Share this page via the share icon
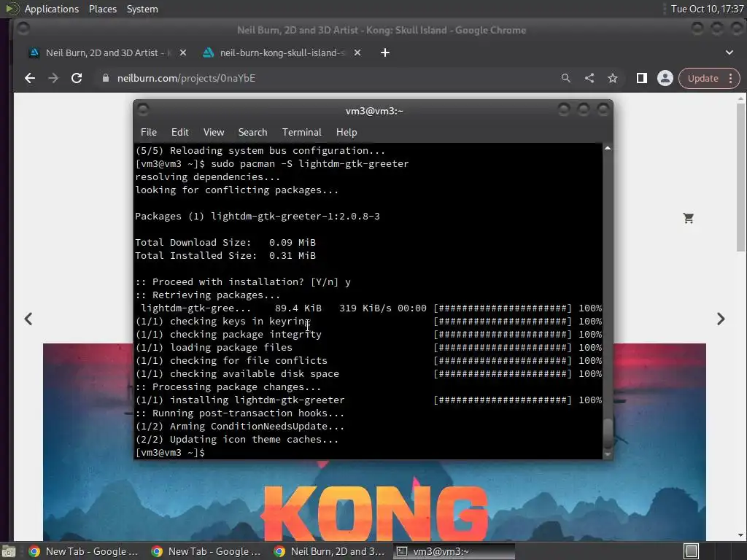The width and height of the screenshot is (747, 560). click(589, 78)
